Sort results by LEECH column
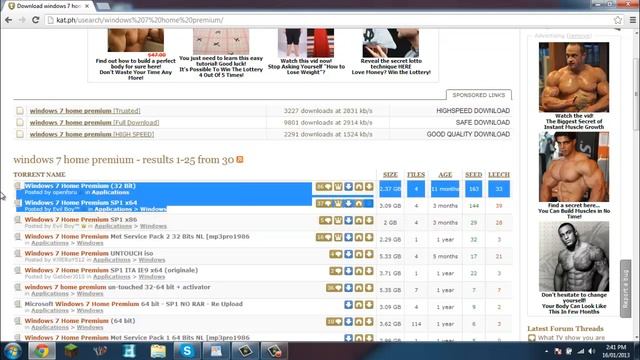The height and width of the screenshot is (360, 640). (x=499, y=174)
